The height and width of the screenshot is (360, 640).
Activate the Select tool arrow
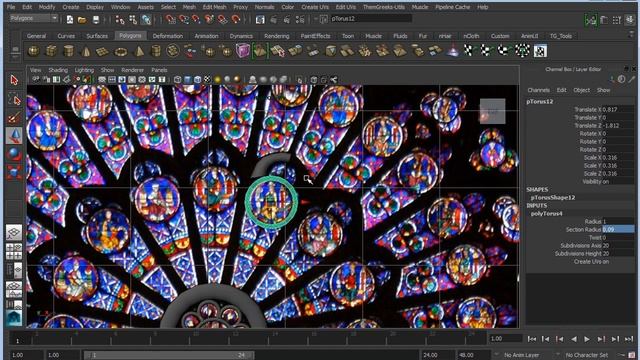pyautogui.click(x=14, y=80)
